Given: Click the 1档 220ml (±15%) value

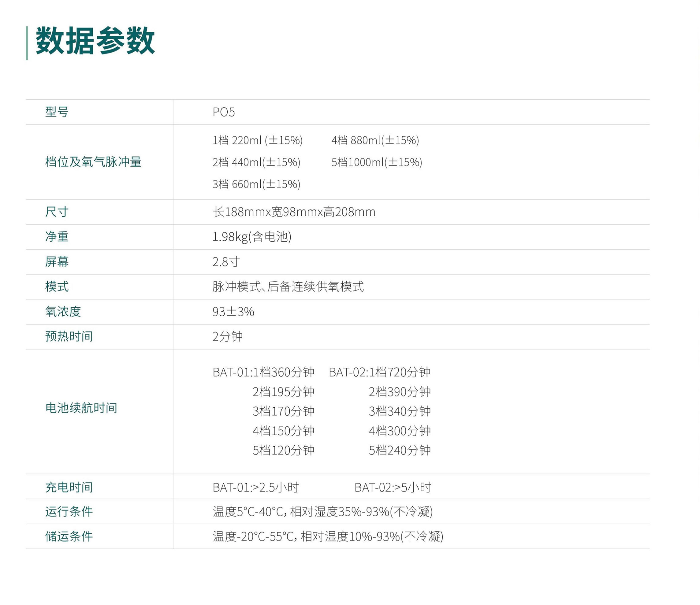Looking at the screenshot, I should click(x=257, y=140).
